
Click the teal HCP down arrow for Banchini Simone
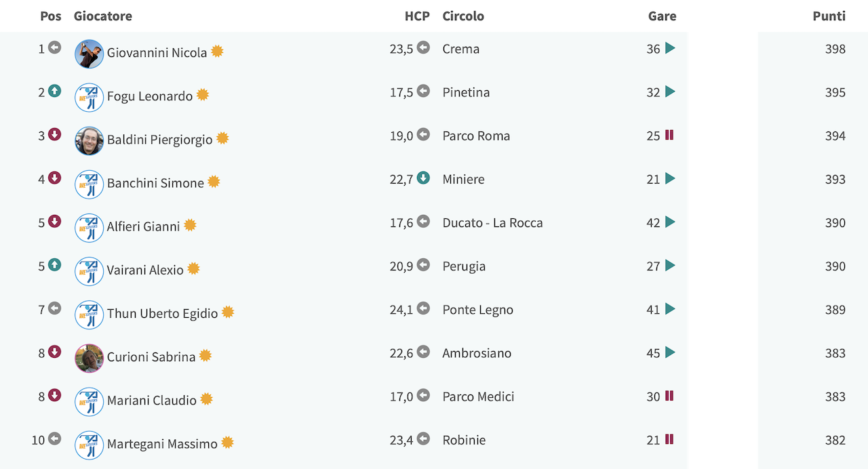(423, 178)
